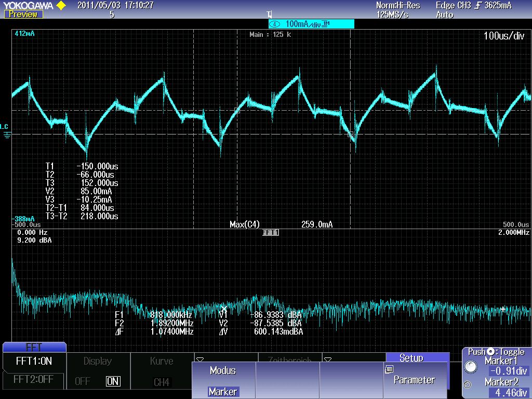Select the Marker2 small knob icon
Image resolution: width=532 pixels, height=399 pixels.
[x=468, y=385]
